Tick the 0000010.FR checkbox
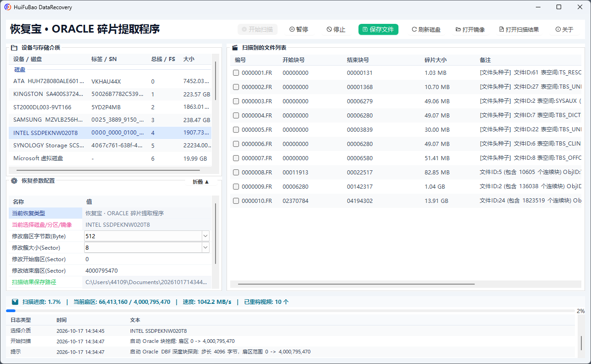The height and width of the screenshot is (364, 591). tap(236, 201)
